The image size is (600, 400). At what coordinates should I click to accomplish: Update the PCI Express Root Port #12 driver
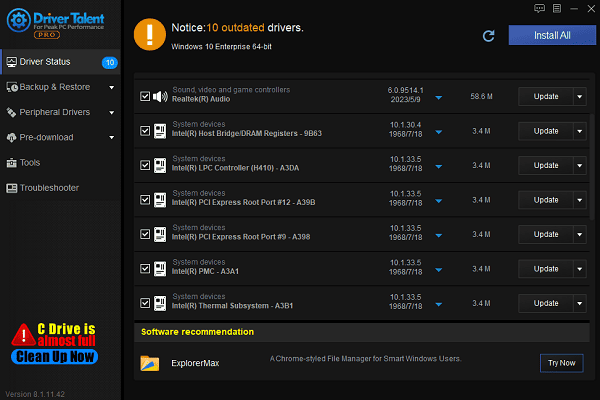(546, 200)
